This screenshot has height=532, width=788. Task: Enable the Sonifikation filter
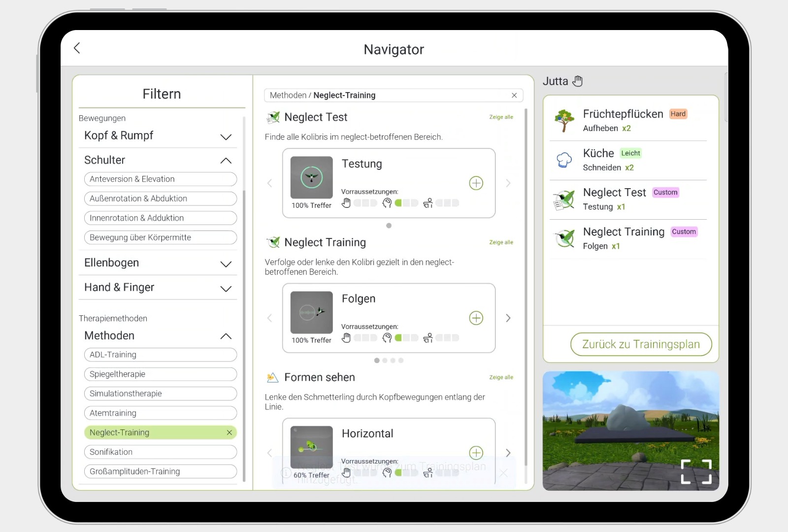160,452
